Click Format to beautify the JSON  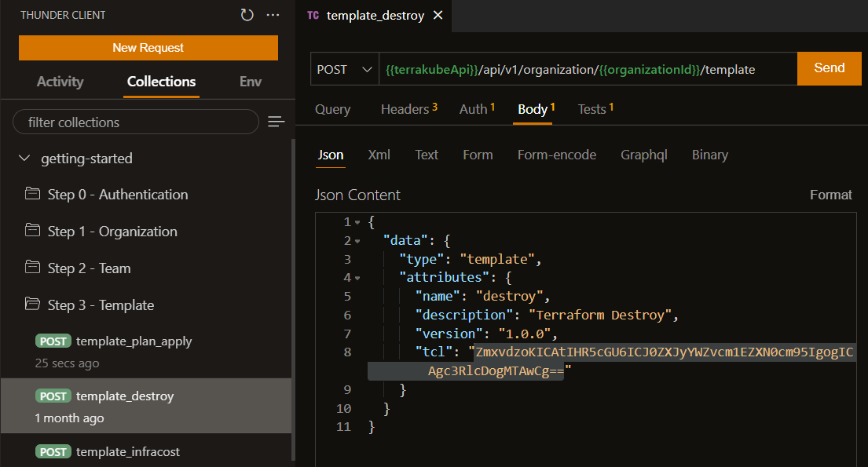coord(830,195)
